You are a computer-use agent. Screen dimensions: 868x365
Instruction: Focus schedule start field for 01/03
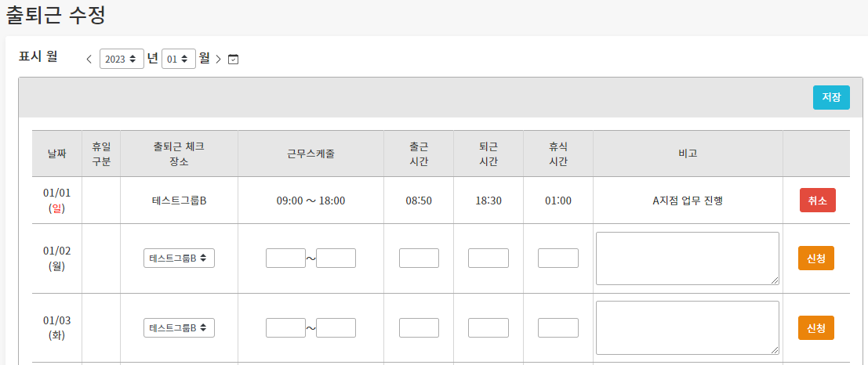click(x=285, y=328)
